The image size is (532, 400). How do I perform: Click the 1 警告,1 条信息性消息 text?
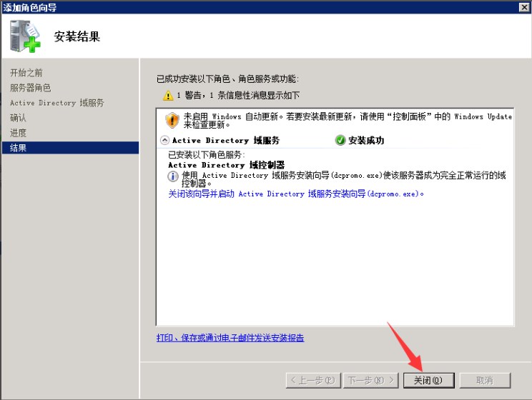pyautogui.click(x=238, y=96)
